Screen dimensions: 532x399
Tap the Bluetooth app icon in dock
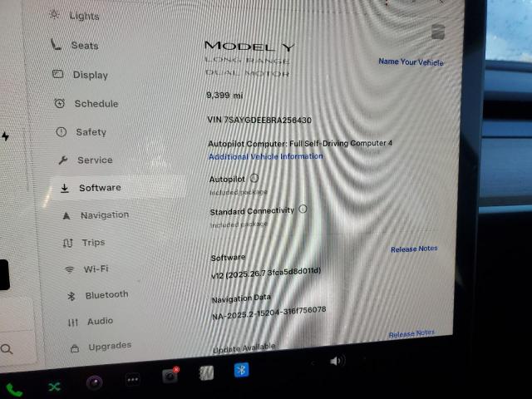(241, 370)
